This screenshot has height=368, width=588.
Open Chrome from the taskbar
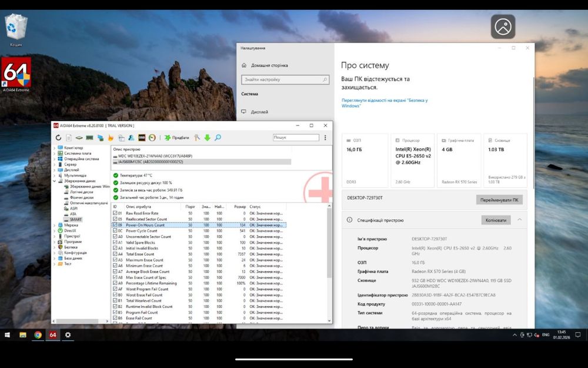coord(38,334)
